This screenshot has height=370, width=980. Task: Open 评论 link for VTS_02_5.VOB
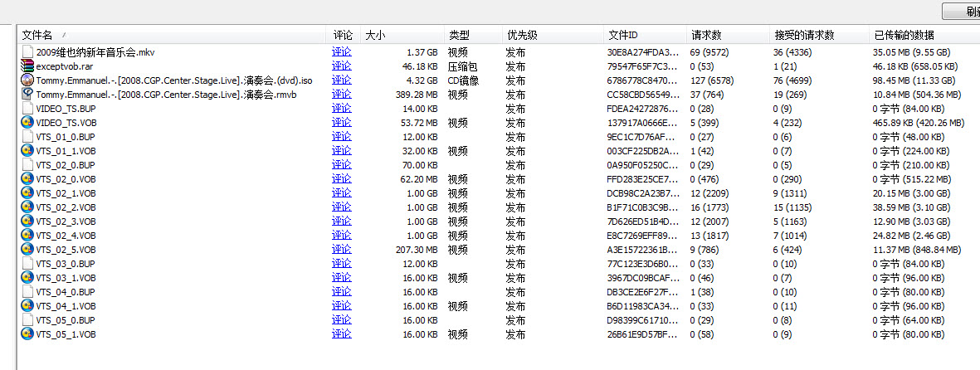click(341, 250)
